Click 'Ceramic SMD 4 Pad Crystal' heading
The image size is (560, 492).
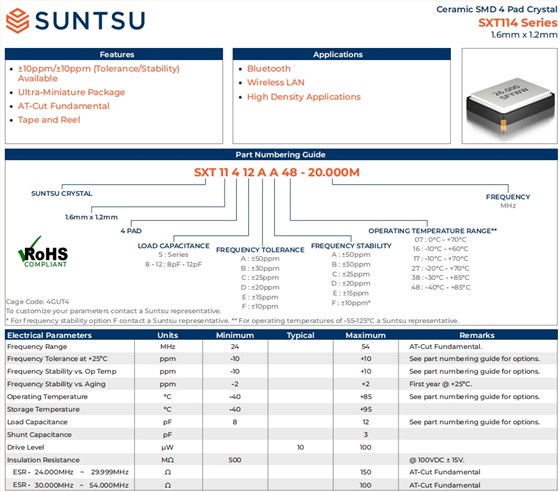click(x=496, y=9)
